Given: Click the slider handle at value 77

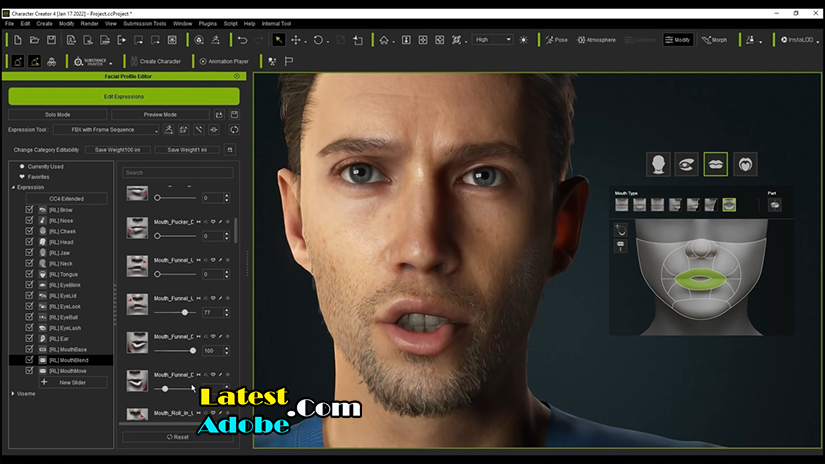Looking at the screenshot, I should tap(185, 312).
